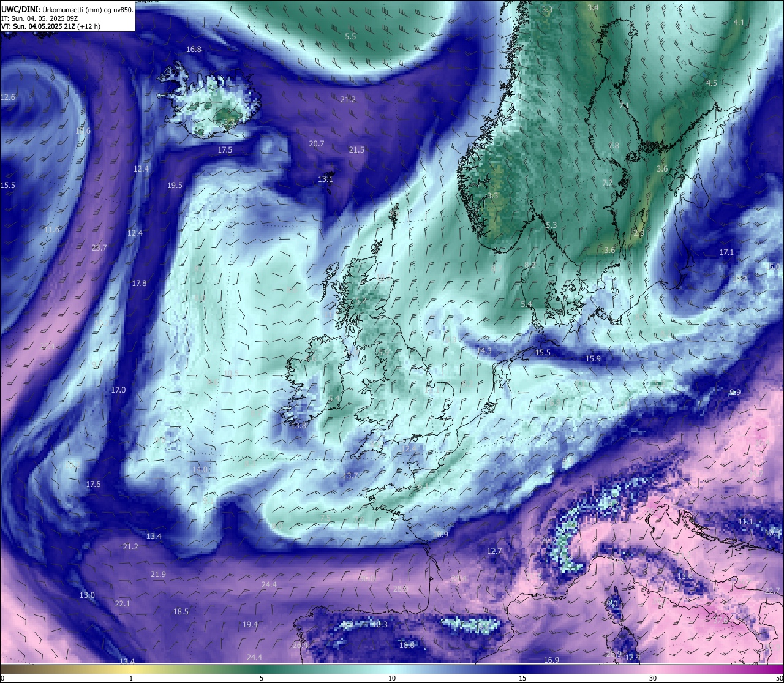Screen dimensions: 784x683
Task: Click the 50 tick on the color scale
Action: [779, 678]
